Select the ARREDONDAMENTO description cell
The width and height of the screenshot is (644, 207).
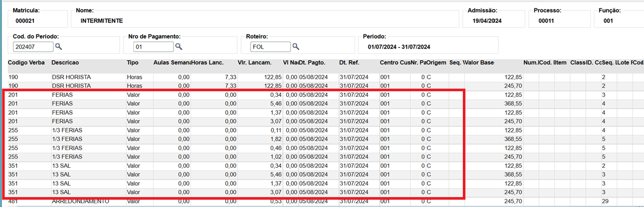(x=80, y=201)
